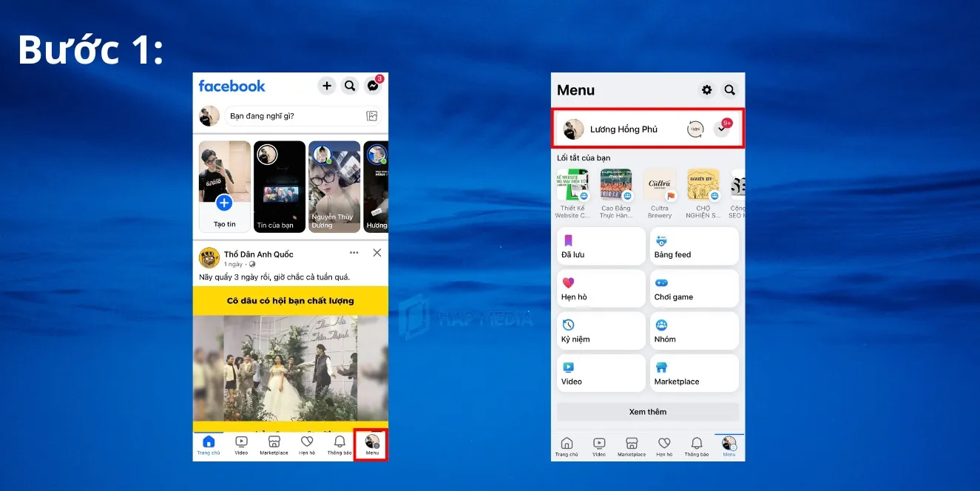Open the Kỷ niệm memories shortcut

[x=601, y=331]
